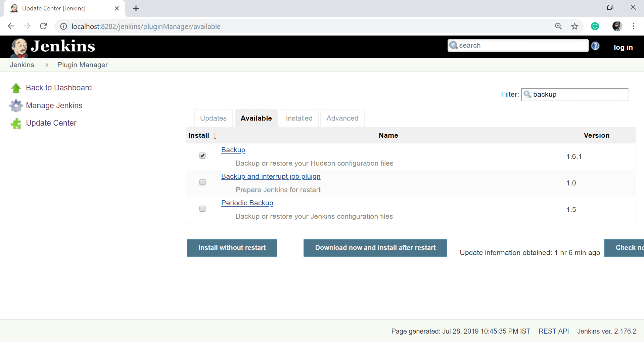Click 'Prepare Jenkins for restart' description
Viewport: 644px width, 342px height.
tap(278, 190)
